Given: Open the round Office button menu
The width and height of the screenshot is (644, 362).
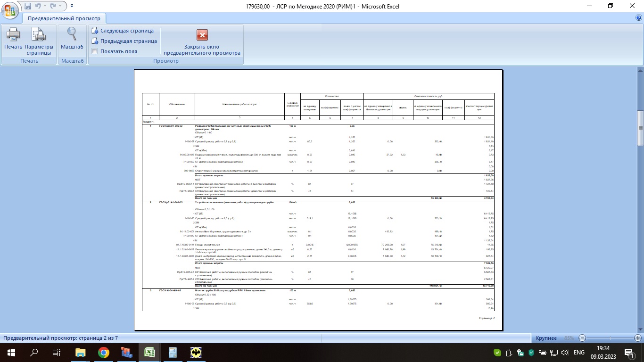Looking at the screenshot, I should pyautogui.click(x=10, y=10).
